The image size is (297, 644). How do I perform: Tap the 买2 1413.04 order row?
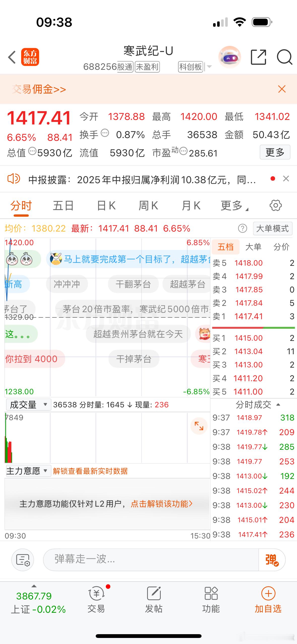[x=253, y=351]
